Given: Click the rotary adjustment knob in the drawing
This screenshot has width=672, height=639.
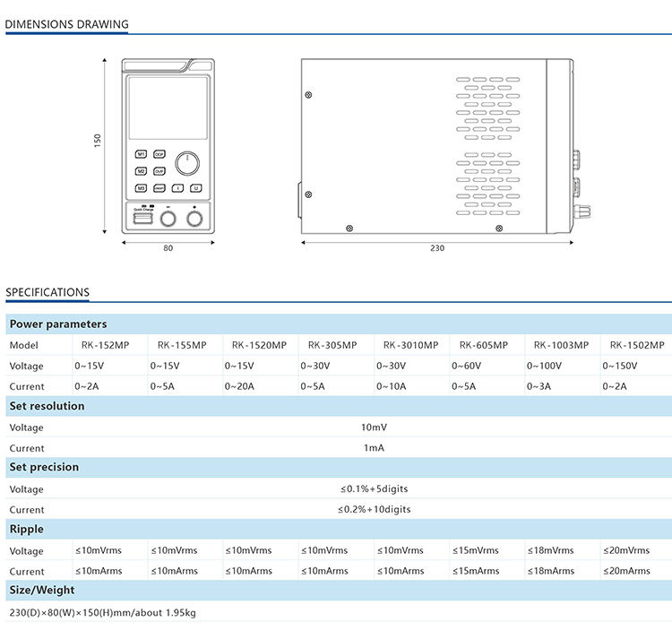Looking at the screenshot, I should coord(187,163).
